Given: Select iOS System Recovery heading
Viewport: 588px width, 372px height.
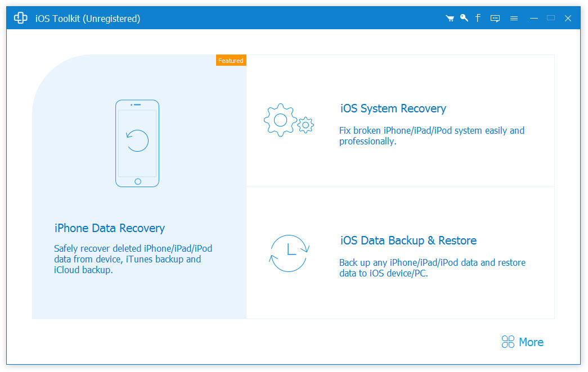Looking at the screenshot, I should click(x=393, y=108).
